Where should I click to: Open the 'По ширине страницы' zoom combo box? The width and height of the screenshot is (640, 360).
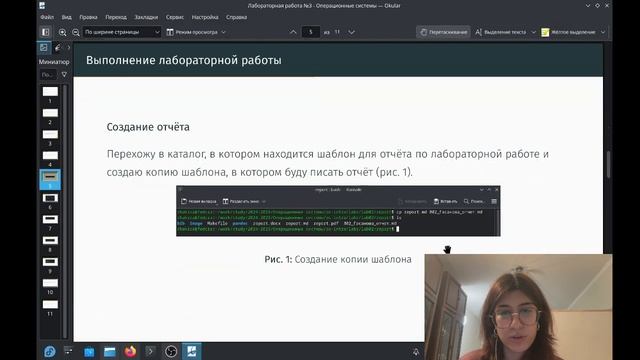click(x=122, y=32)
